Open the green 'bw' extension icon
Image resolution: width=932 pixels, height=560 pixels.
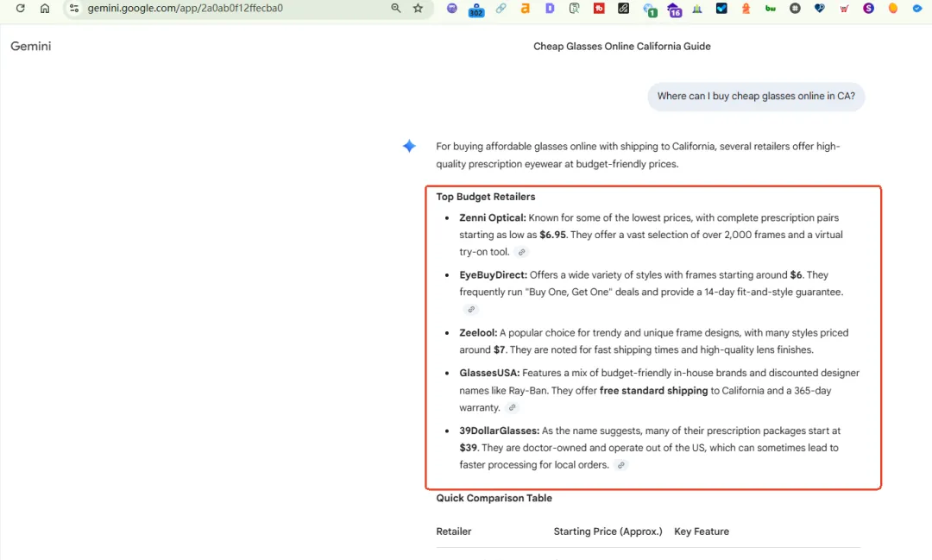(x=771, y=9)
